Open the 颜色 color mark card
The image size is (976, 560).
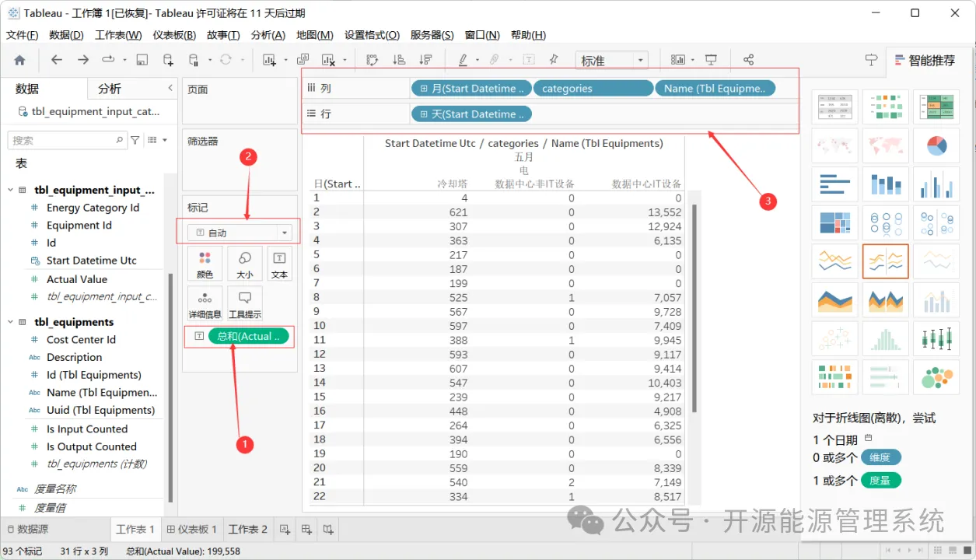[x=205, y=264]
